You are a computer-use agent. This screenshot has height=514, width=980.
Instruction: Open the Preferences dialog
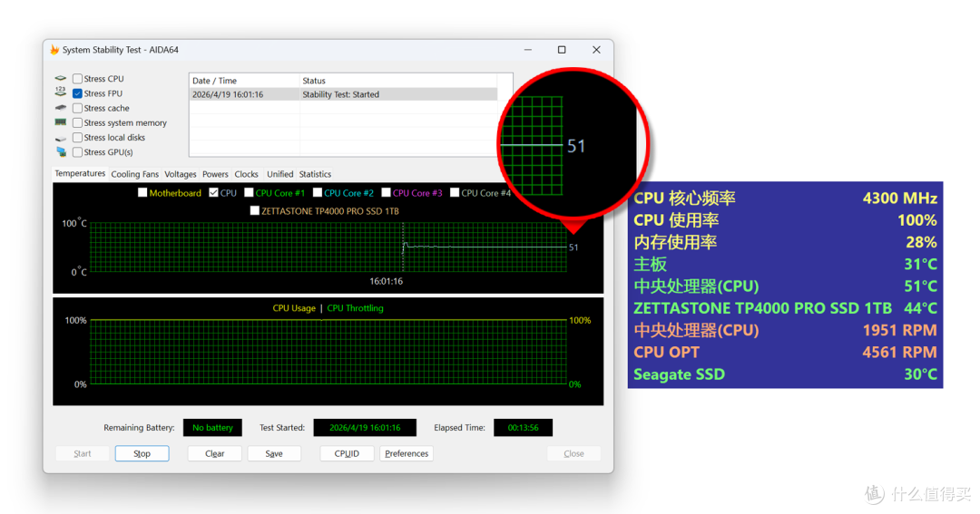point(407,453)
